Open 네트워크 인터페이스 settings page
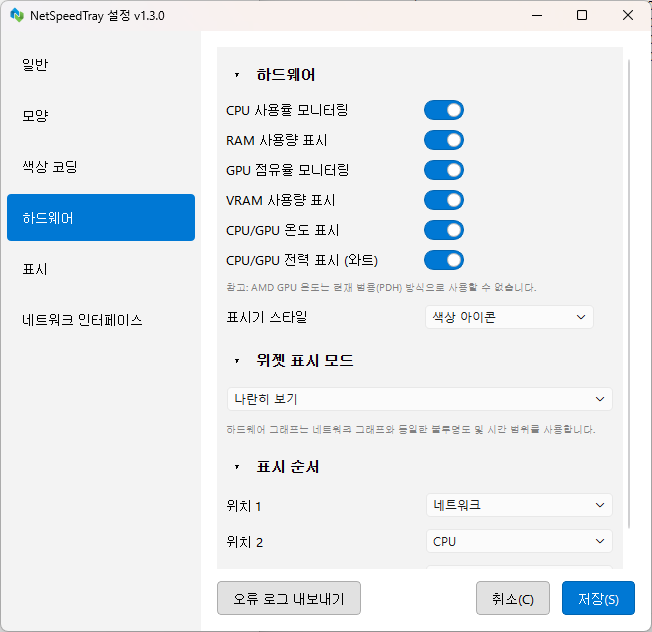 click(x=101, y=320)
